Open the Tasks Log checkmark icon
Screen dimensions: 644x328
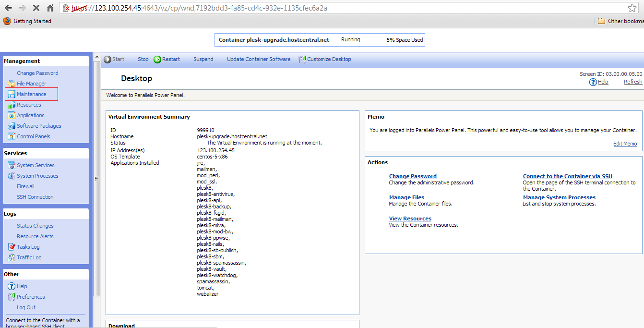tap(12, 247)
